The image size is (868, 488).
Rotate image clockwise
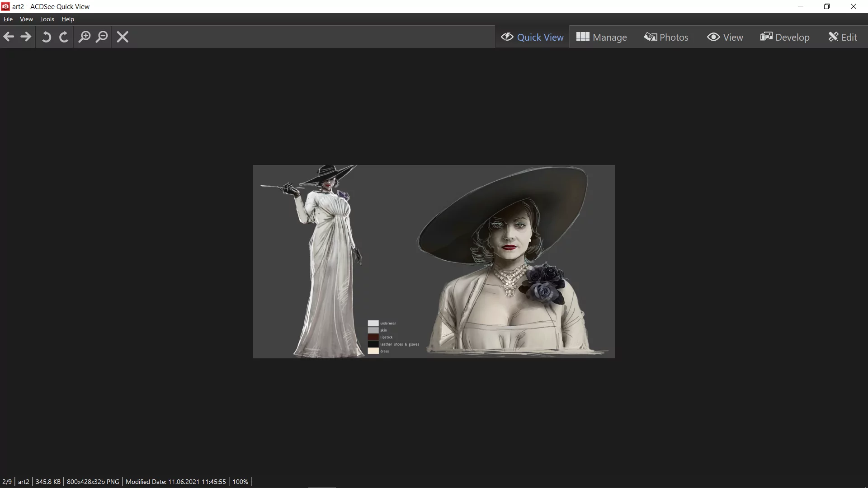[x=64, y=37]
